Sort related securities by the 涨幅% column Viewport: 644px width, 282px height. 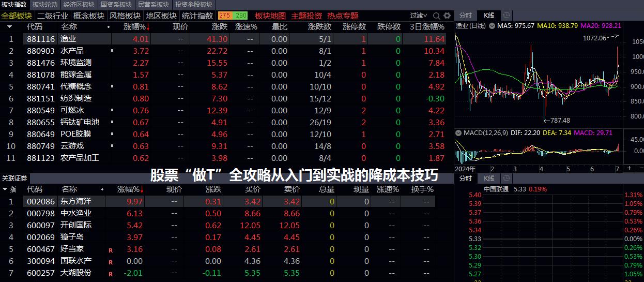click(131, 189)
